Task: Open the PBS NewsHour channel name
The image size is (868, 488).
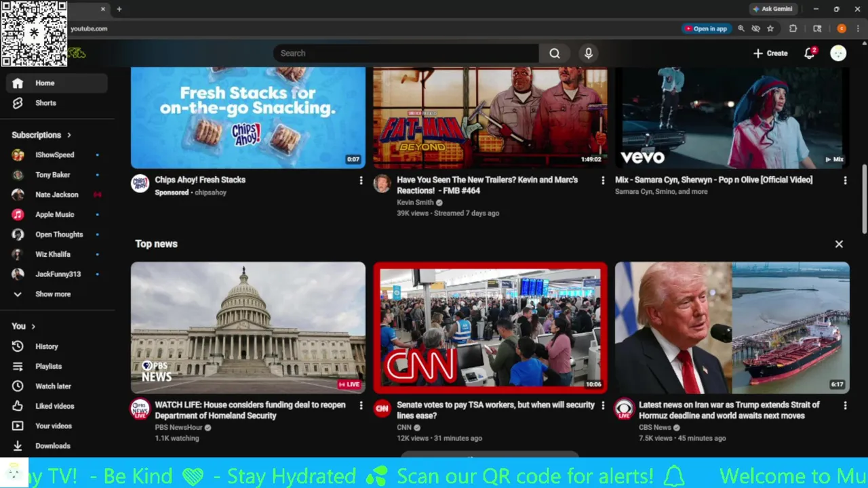Action: [x=178, y=428]
